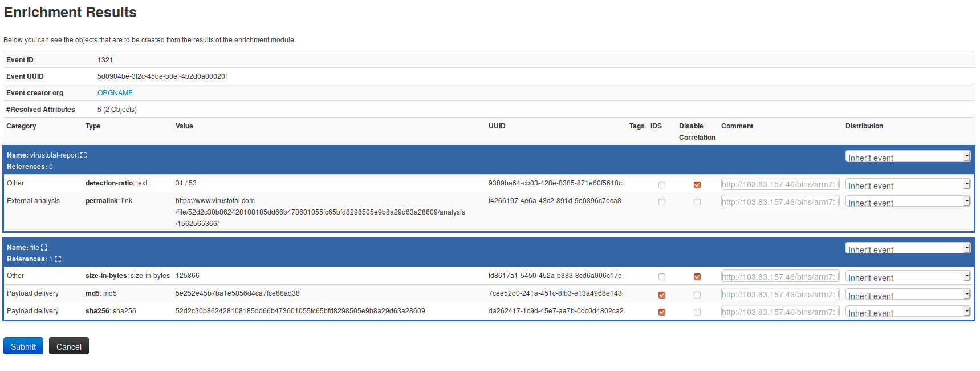Expand the file object name icon
Screen dimensions: 980x371
(x=44, y=248)
